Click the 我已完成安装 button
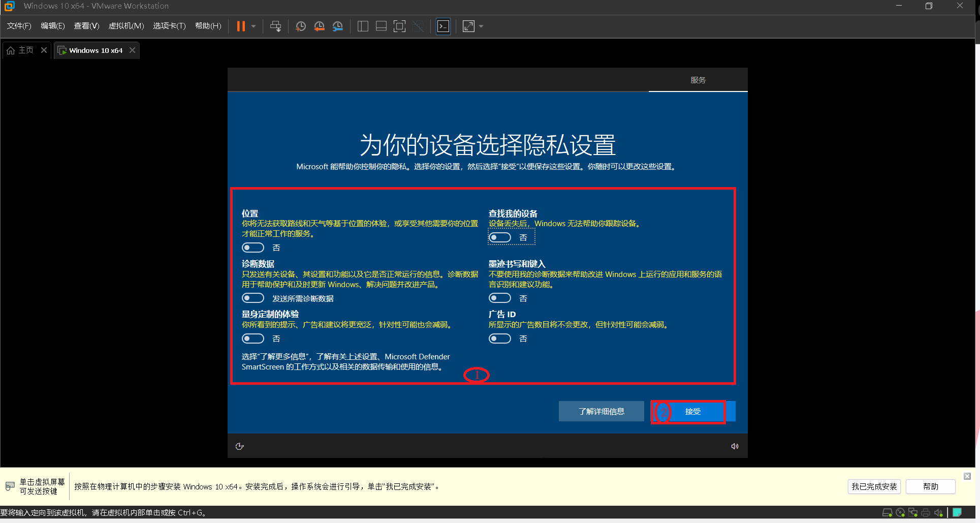Viewport: 980px width, 523px height. [x=874, y=486]
